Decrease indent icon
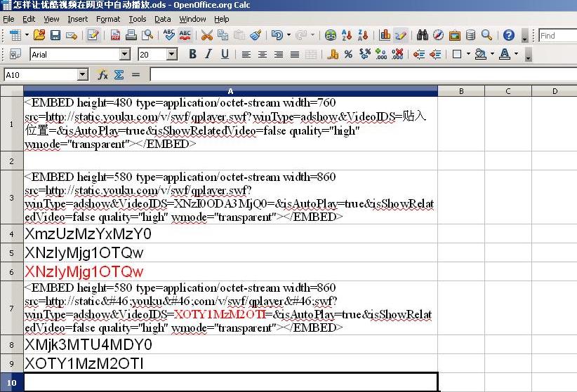Screen dimensions: 577x392 click(x=419, y=55)
